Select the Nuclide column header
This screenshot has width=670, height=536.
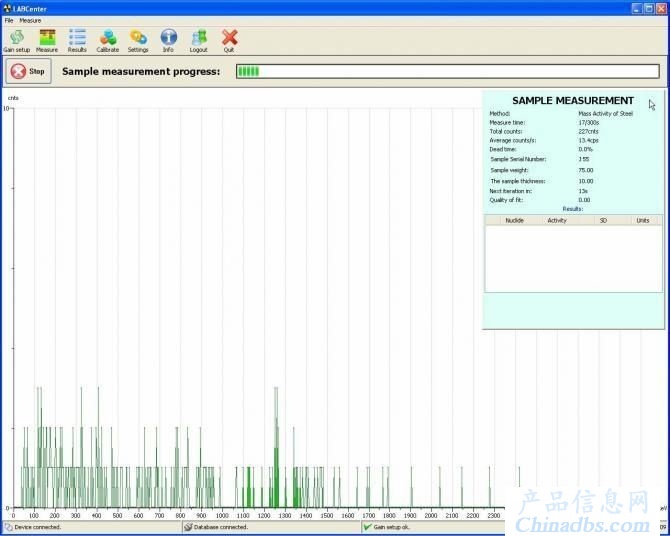514,221
